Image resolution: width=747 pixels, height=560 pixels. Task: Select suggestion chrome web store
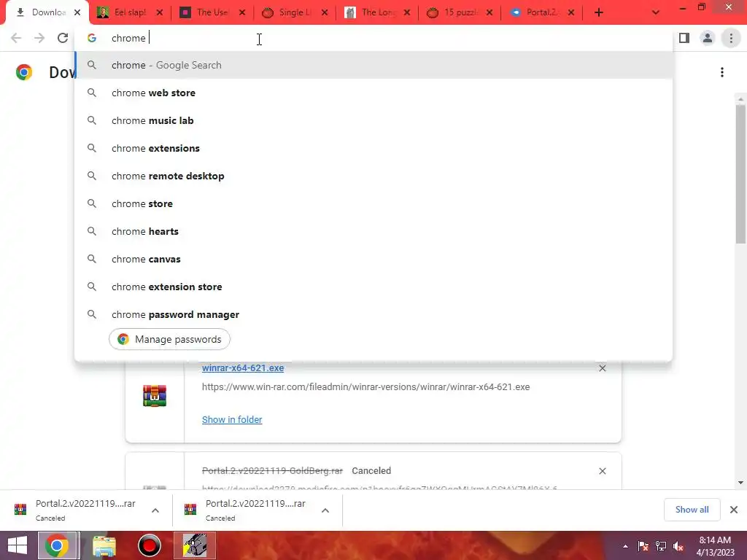click(x=373, y=93)
